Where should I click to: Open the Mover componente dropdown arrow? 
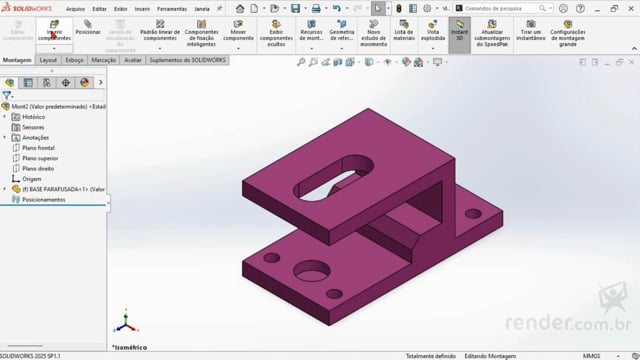coord(238,49)
